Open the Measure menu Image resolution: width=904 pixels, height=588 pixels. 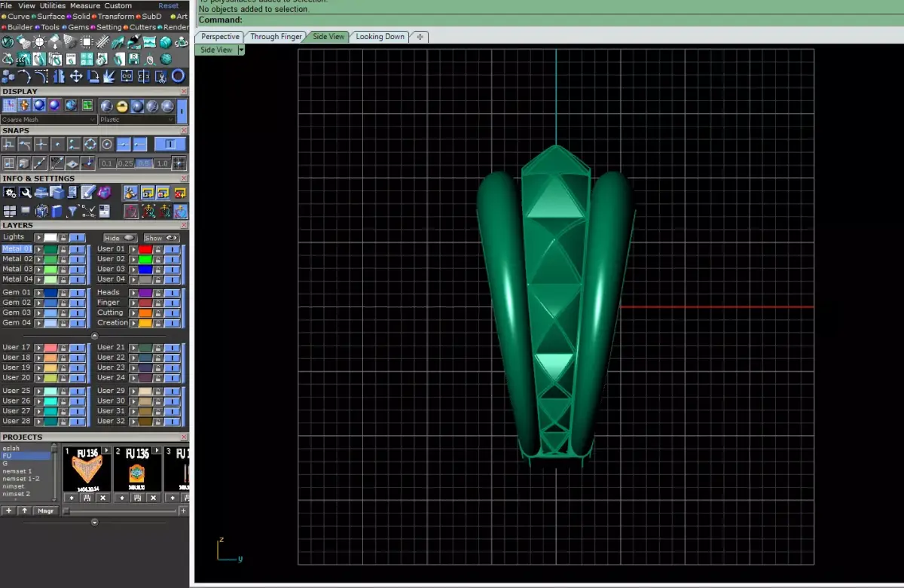coord(85,5)
